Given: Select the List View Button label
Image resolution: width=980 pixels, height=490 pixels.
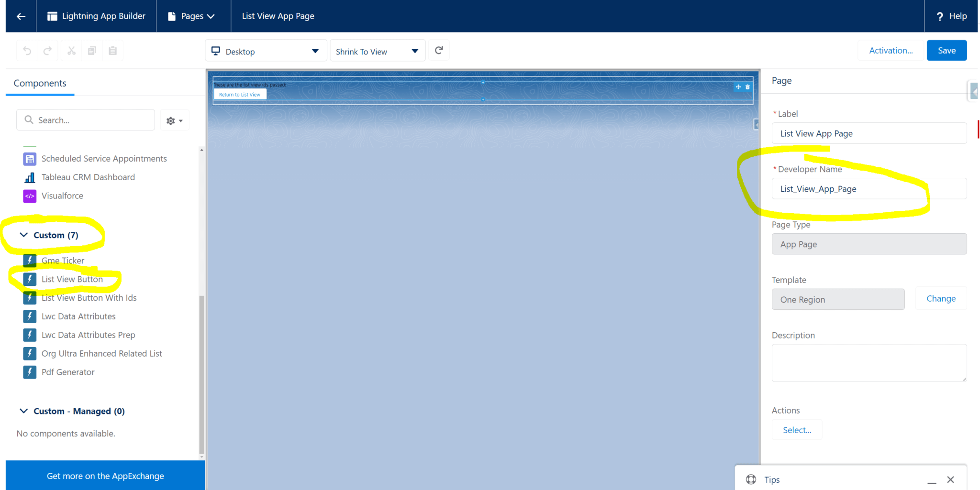Looking at the screenshot, I should [72, 279].
